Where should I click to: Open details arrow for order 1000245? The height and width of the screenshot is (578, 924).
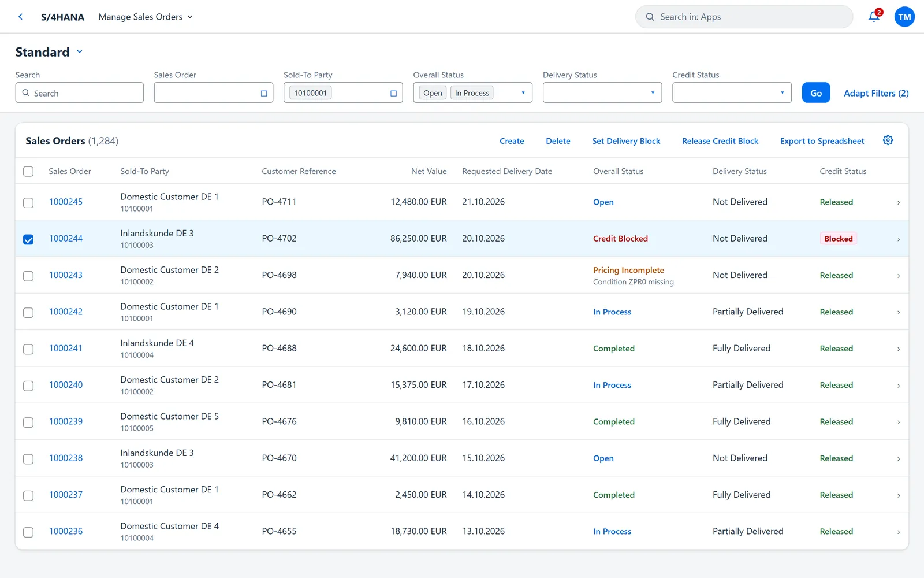899,202
